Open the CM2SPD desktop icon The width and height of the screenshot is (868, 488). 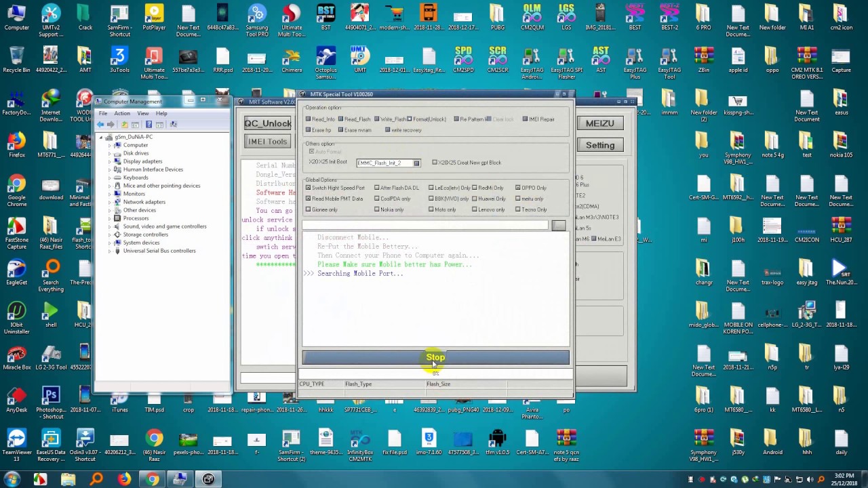click(463, 60)
